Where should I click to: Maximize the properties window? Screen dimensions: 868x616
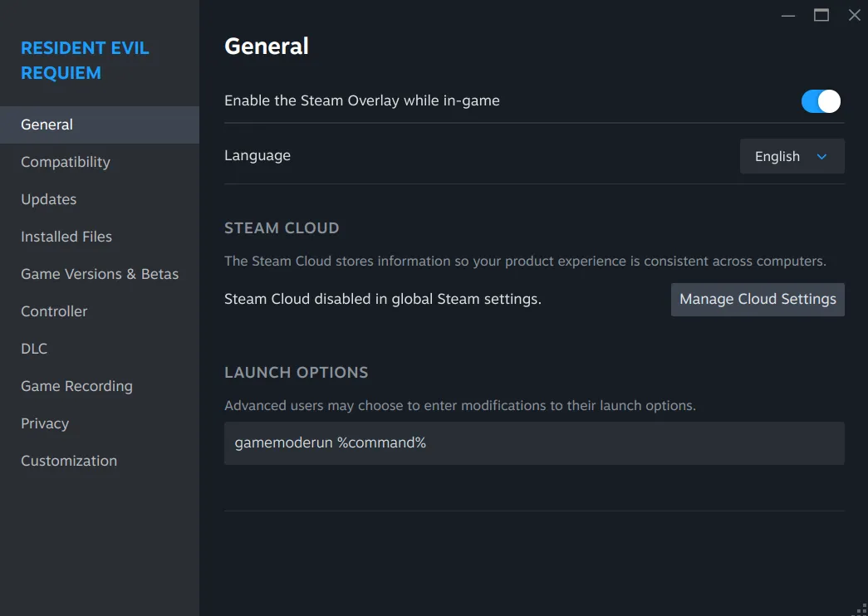pos(821,15)
